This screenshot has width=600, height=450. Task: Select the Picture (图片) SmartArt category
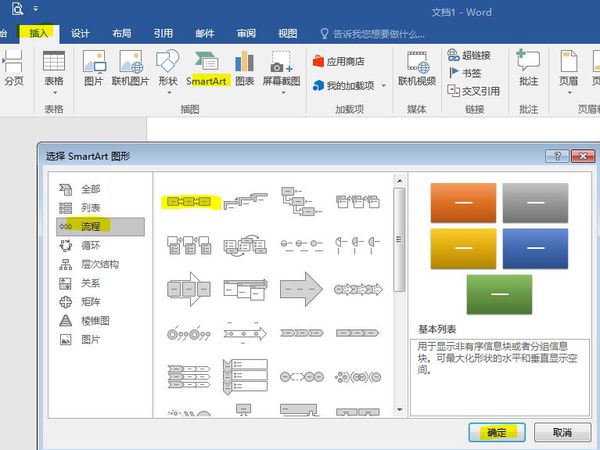[100, 339]
